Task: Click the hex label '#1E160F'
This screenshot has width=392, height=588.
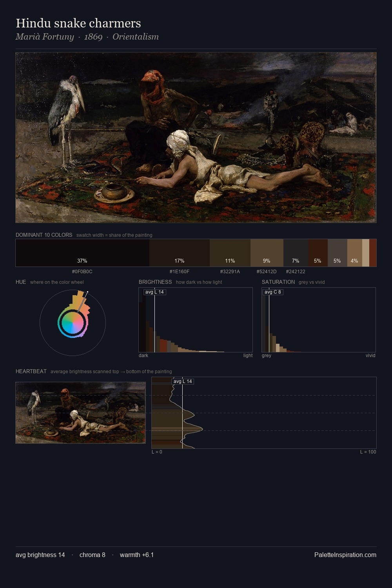Action: pos(180,271)
